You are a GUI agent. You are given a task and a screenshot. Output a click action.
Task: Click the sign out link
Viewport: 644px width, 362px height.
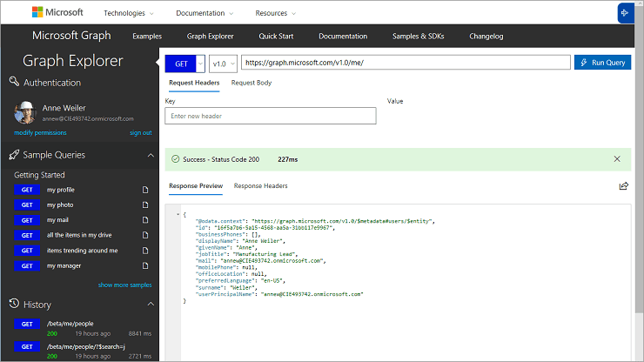point(141,133)
